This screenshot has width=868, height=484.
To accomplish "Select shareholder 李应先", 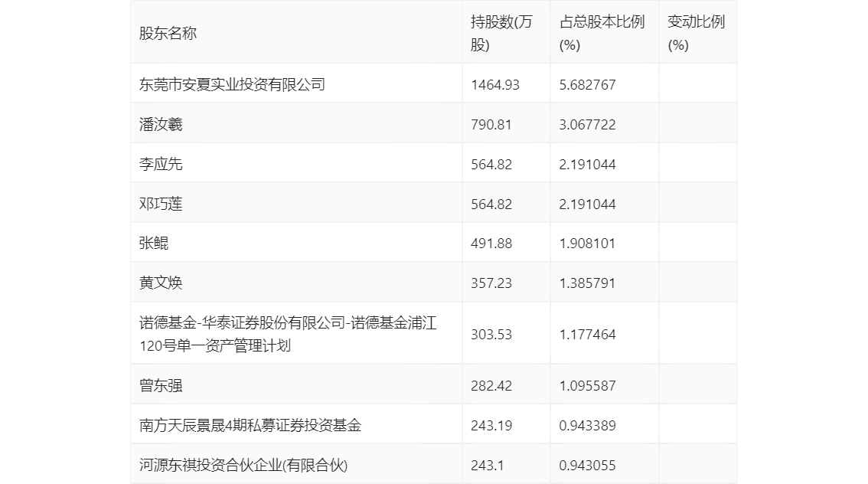I will (161, 165).
